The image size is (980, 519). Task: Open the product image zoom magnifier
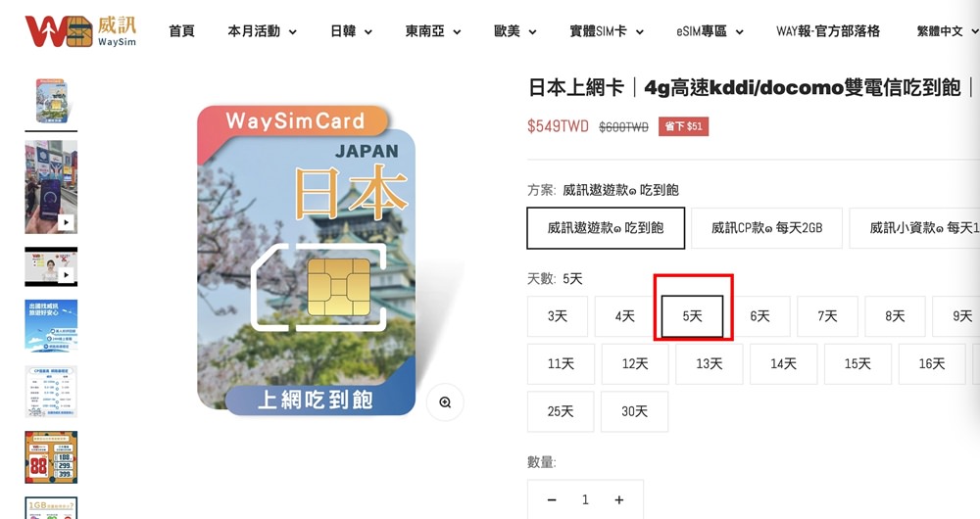pyautogui.click(x=445, y=402)
